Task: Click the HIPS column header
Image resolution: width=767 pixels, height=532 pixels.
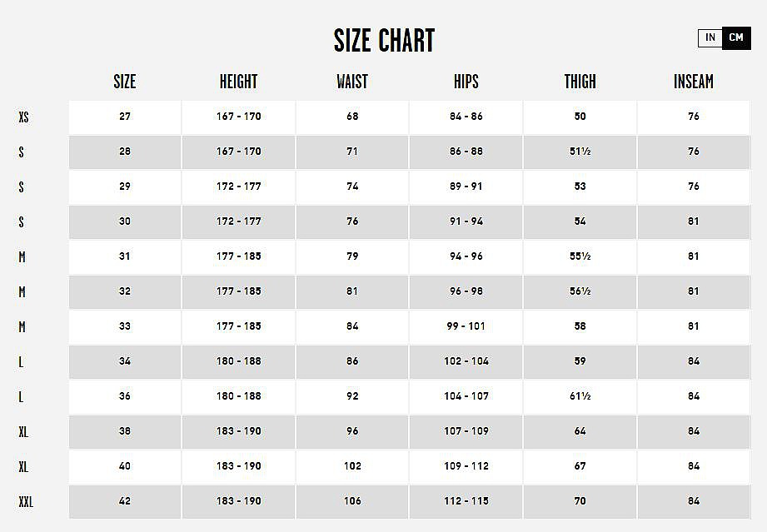Action: (x=466, y=82)
